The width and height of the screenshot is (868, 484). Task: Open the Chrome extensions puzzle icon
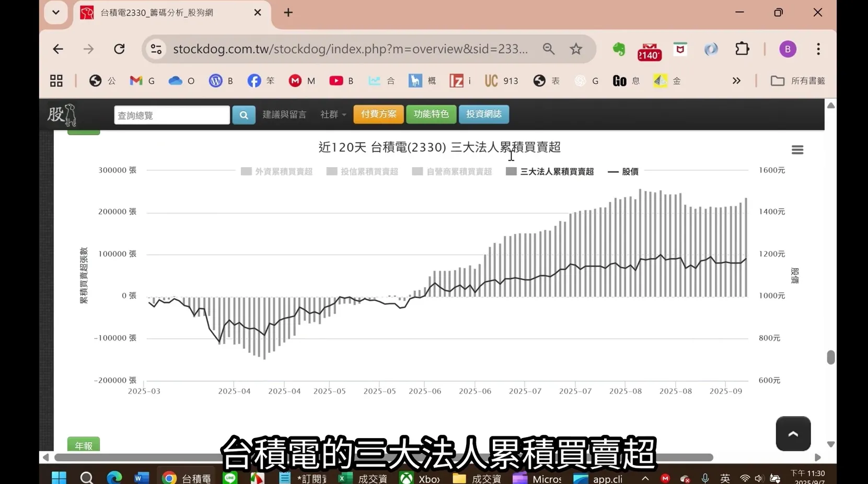click(x=742, y=49)
